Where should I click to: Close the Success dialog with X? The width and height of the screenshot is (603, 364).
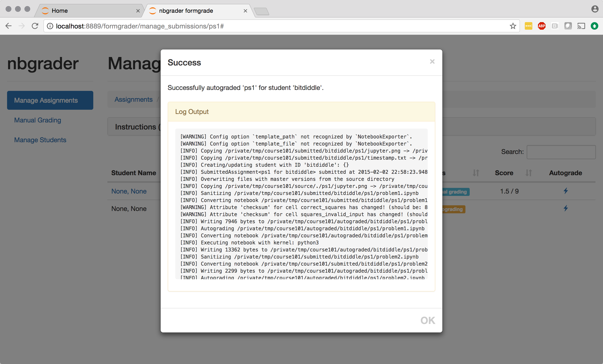(x=432, y=62)
